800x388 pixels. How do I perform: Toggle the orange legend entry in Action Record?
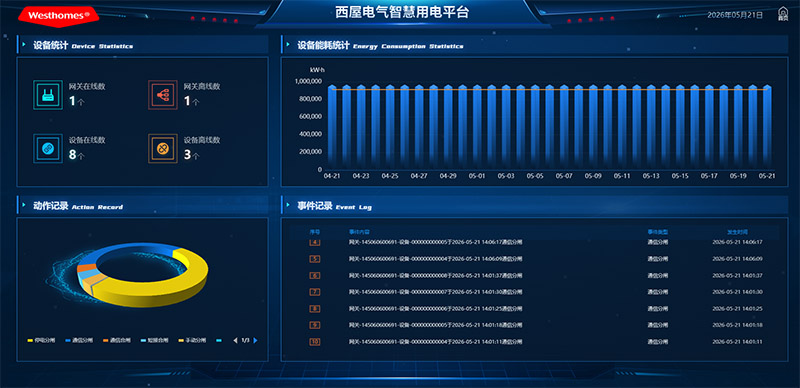pos(117,340)
